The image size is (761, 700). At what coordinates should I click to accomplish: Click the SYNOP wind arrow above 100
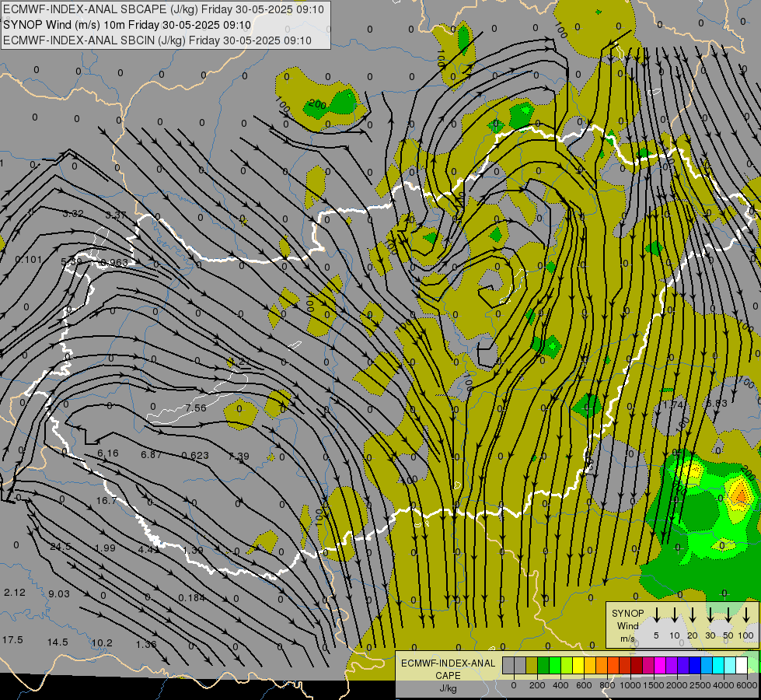(746, 614)
